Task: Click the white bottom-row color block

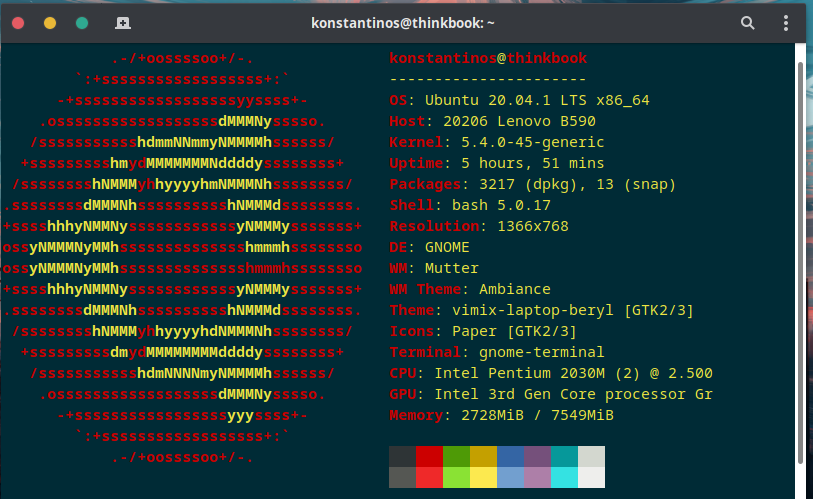Action: (x=591, y=477)
